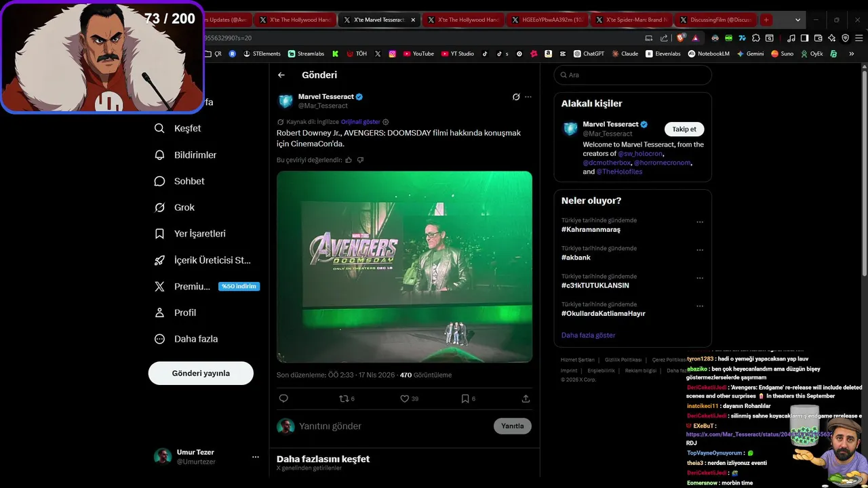868x488 pixels.
Task: Go back using the Gönderi arrow
Action: (281, 75)
